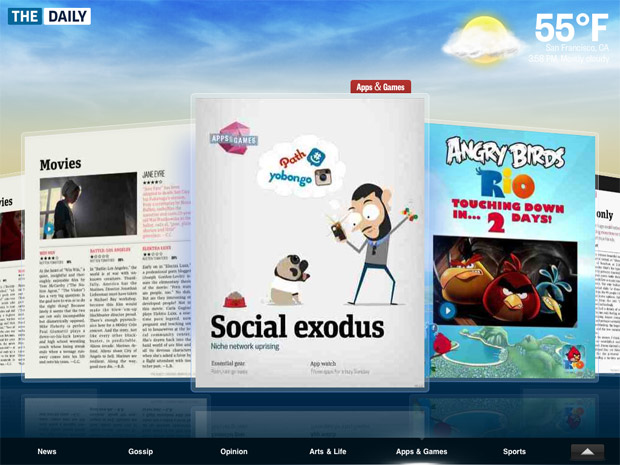
Task: Open the Social exodus cover page
Action: coord(310,243)
